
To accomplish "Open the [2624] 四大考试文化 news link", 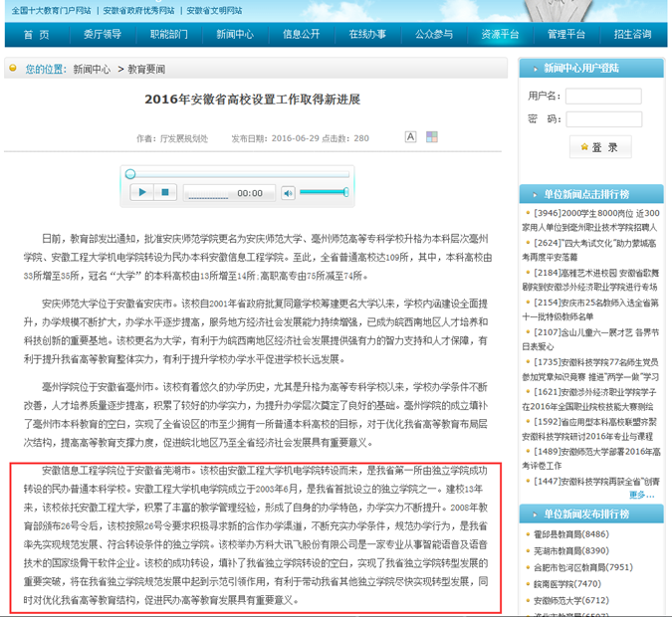I will tap(589, 250).
